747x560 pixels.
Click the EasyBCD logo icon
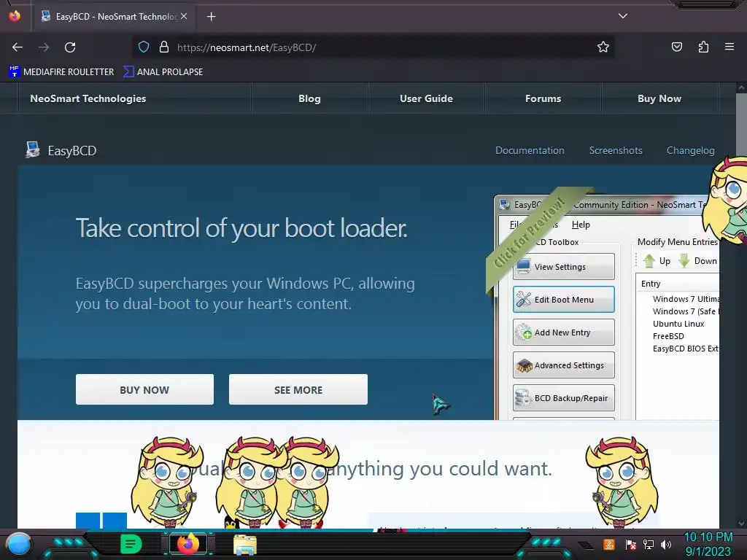pyautogui.click(x=32, y=150)
